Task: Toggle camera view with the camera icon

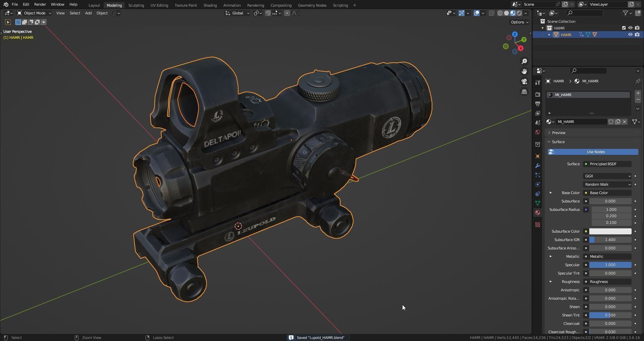Action: (x=524, y=81)
